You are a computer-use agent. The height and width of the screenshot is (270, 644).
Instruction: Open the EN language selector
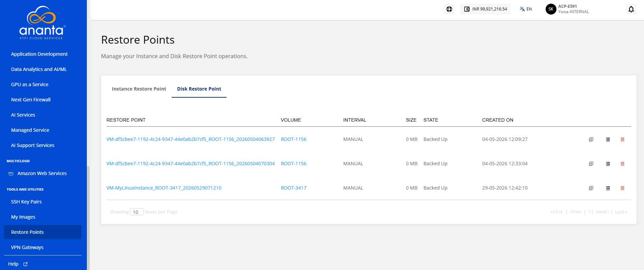click(x=526, y=9)
